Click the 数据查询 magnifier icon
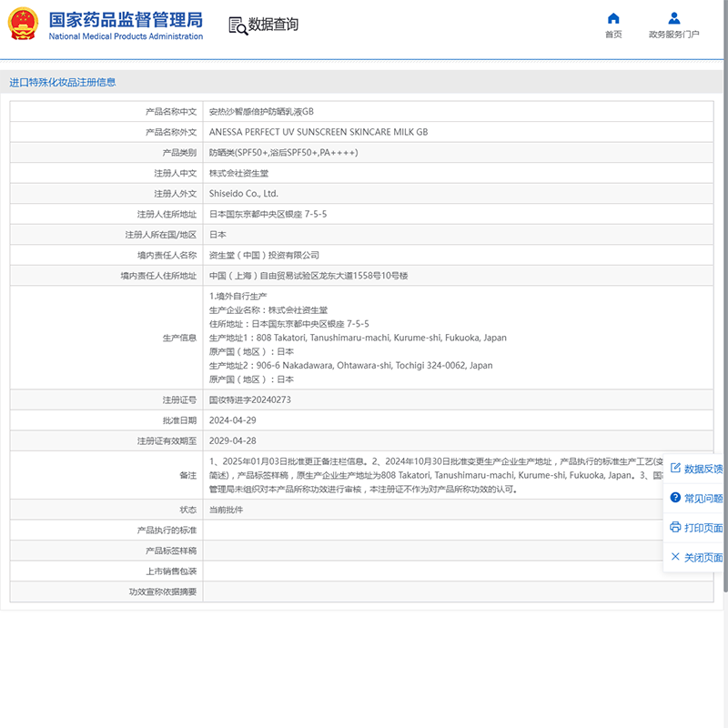The width and height of the screenshot is (728, 728). 238,26
